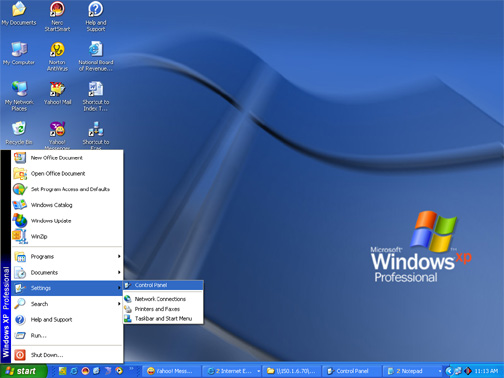
Task: Expand the Documents submenu arrow
Action: (119, 272)
